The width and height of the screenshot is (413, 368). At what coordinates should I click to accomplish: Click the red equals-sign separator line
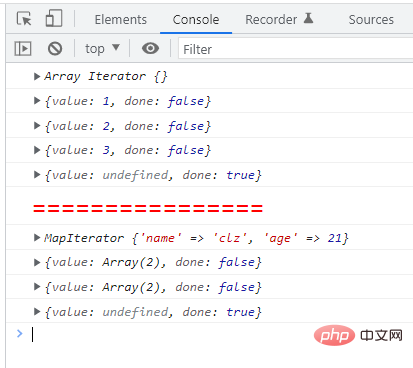(x=148, y=209)
